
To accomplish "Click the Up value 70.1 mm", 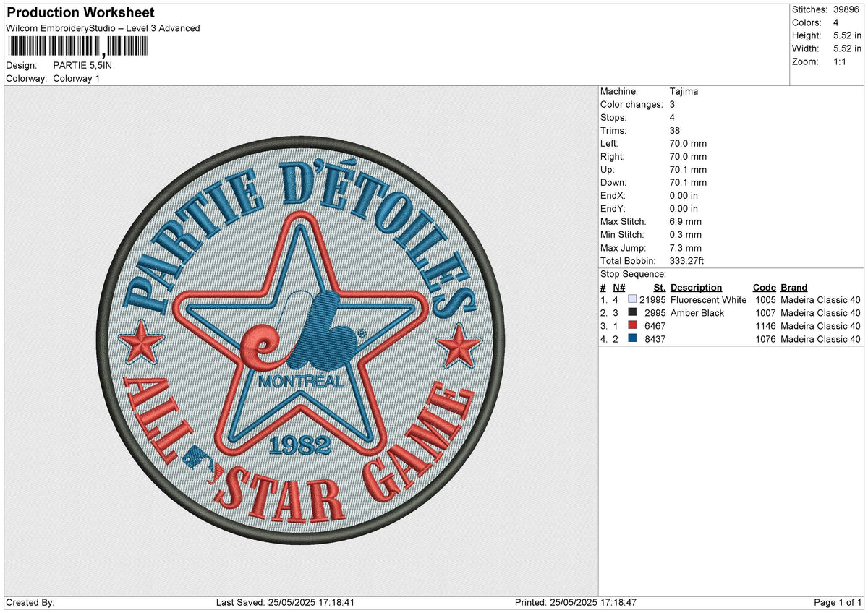I will pos(688,169).
